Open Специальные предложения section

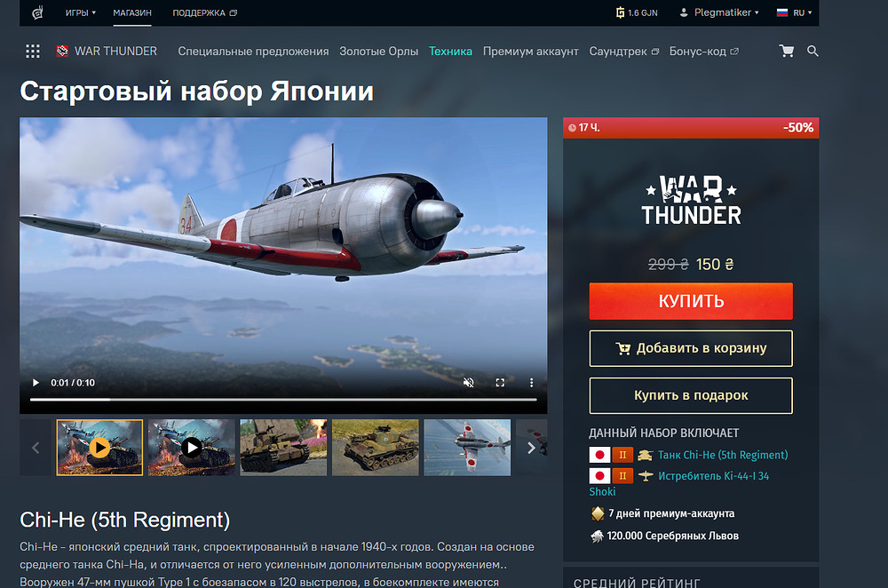pos(253,51)
